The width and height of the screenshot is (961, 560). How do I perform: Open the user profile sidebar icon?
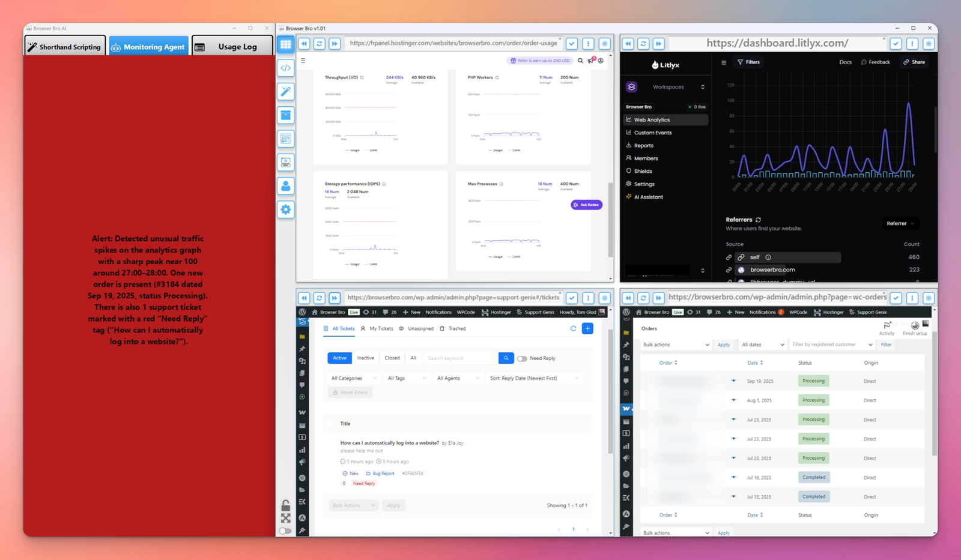[x=286, y=186]
